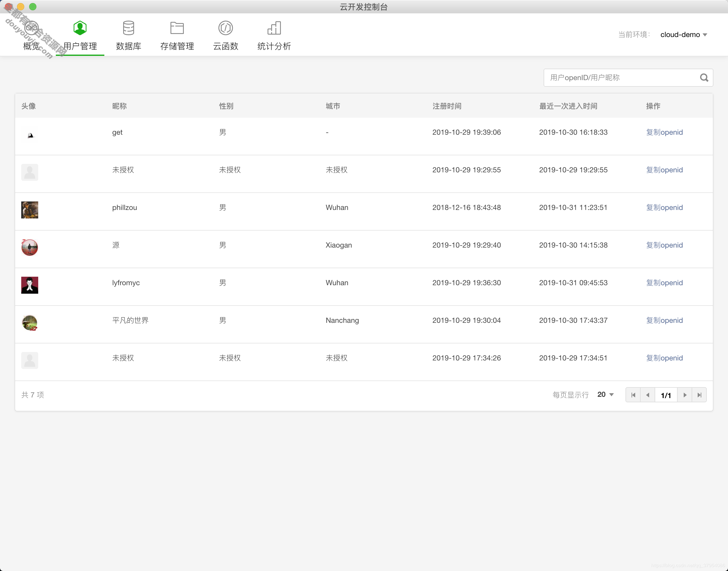Open the rows-per-page 20 dropdown
This screenshot has width=728, height=571.
click(x=605, y=394)
